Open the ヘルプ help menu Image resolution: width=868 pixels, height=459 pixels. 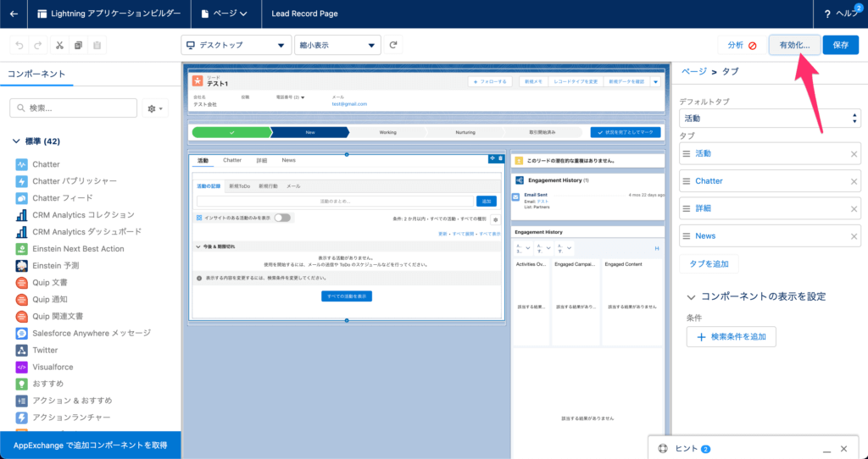tap(841, 14)
